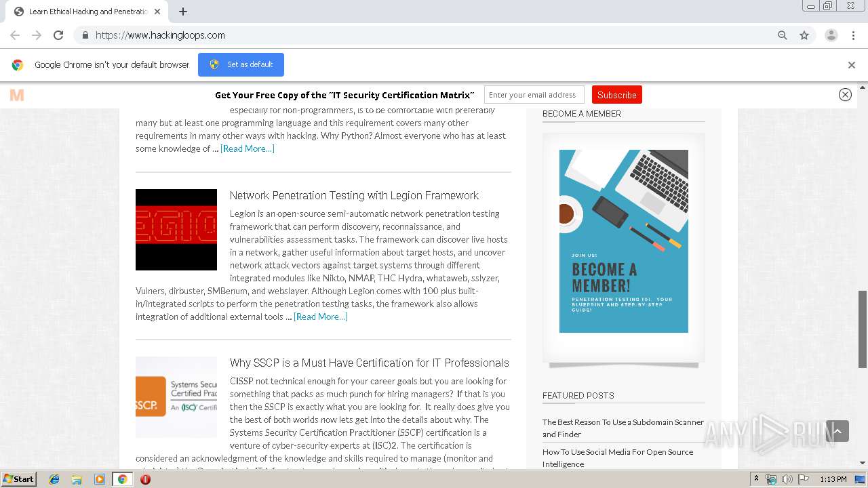The image size is (868, 488).
Task: Open media player taskbar icon
Action: click(99, 479)
